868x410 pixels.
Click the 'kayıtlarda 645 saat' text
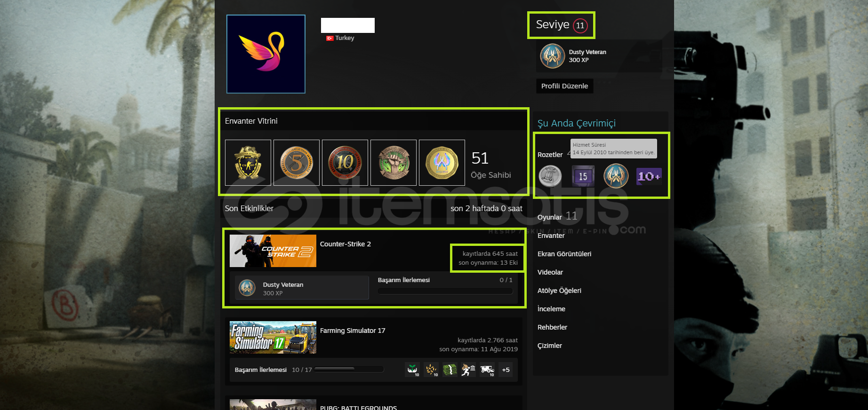[x=490, y=253]
